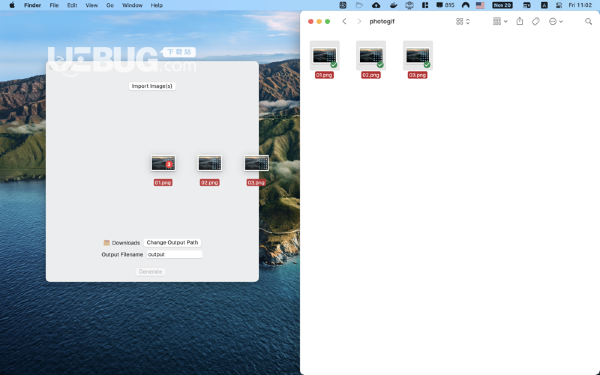The height and width of the screenshot is (375, 600).
Task: Open the Go menu
Action: click(x=110, y=5)
